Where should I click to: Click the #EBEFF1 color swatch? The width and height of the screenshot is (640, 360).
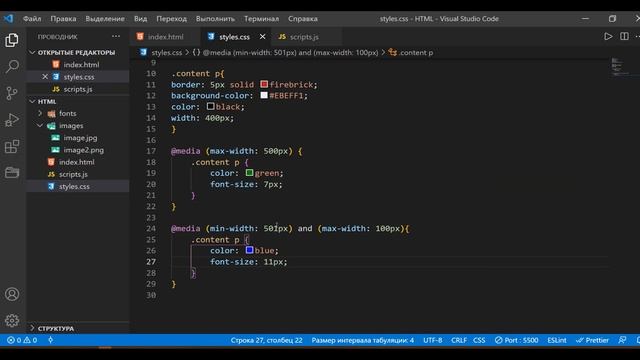tap(264, 95)
